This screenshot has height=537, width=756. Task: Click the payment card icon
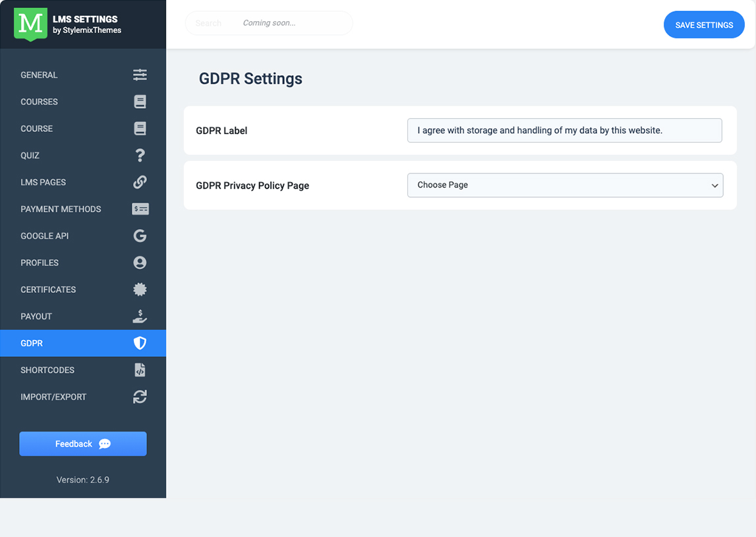pos(140,209)
